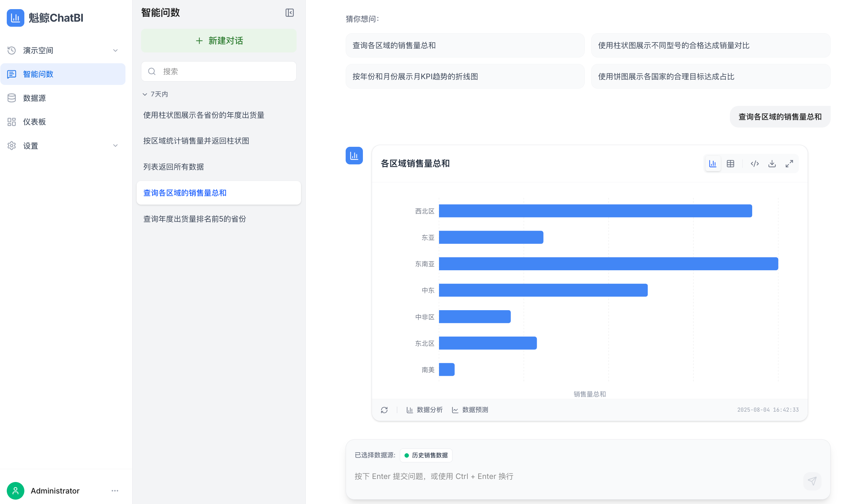
Task: Click the assistant chart avatar icon
Action: tap(354, 156)
